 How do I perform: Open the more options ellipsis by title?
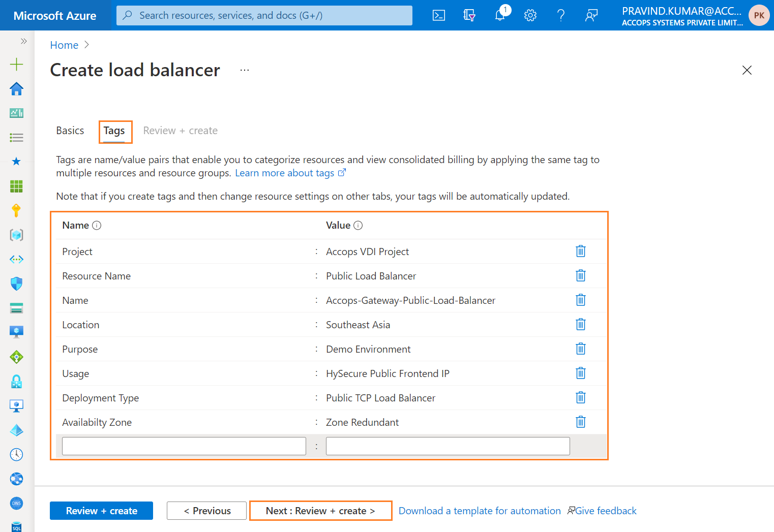245,70
